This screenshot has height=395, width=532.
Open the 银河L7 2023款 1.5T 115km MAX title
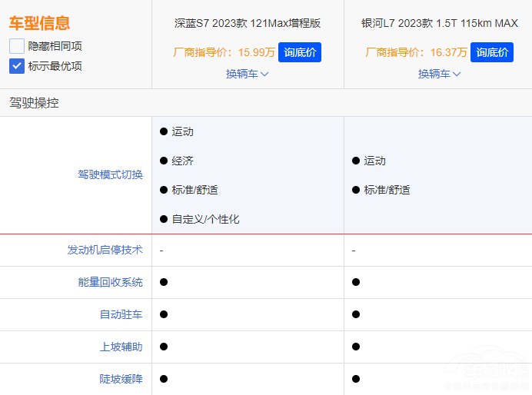(439, 23)
